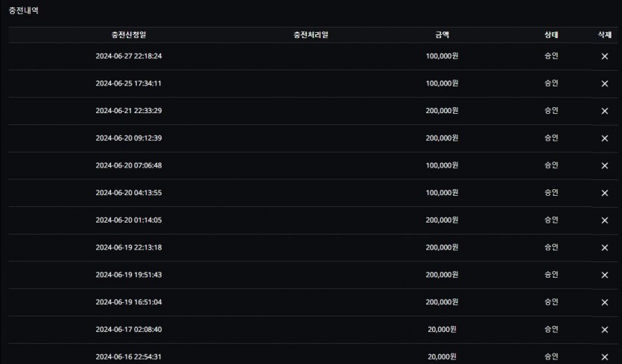This screenshot has height=364, width=622.
Task: Remove the 2024-06-21 22:33:29 record
Action: point(605,111)
